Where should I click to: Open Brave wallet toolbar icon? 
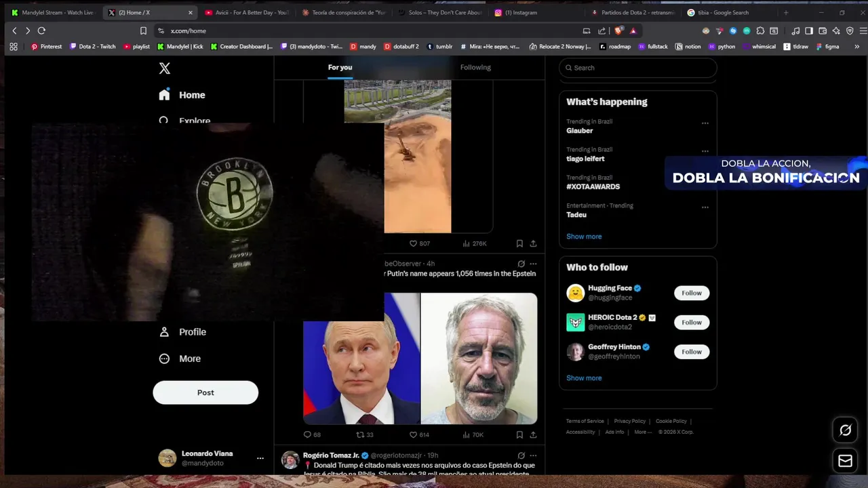click(x=823, y=30)
